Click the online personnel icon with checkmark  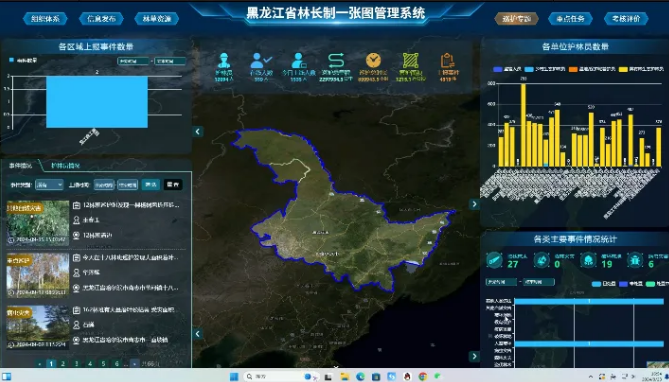(x=261, y=61)
